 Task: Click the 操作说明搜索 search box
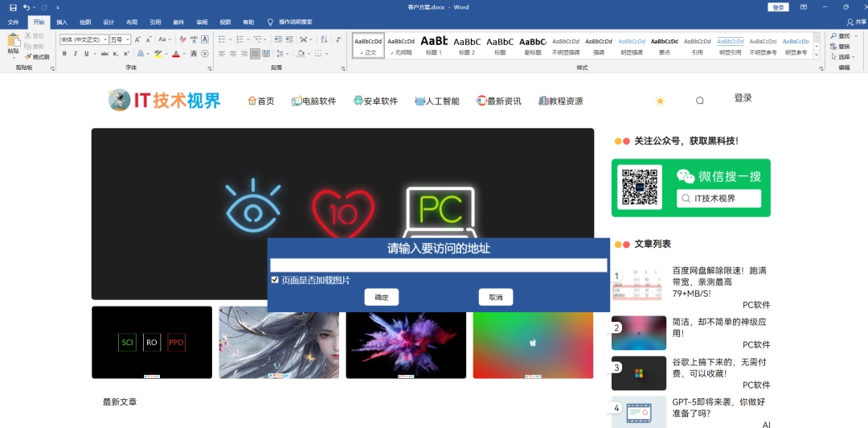point(295,23)
